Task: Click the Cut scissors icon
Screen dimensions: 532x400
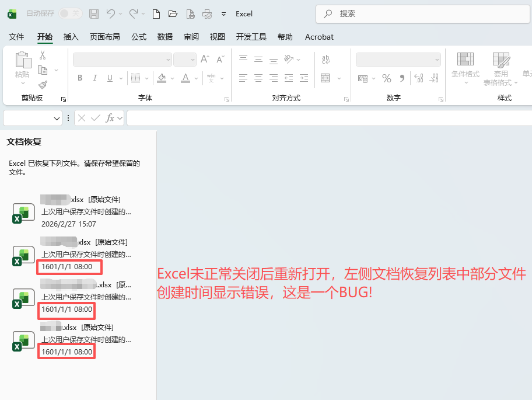Action: (x=43, y=55)
